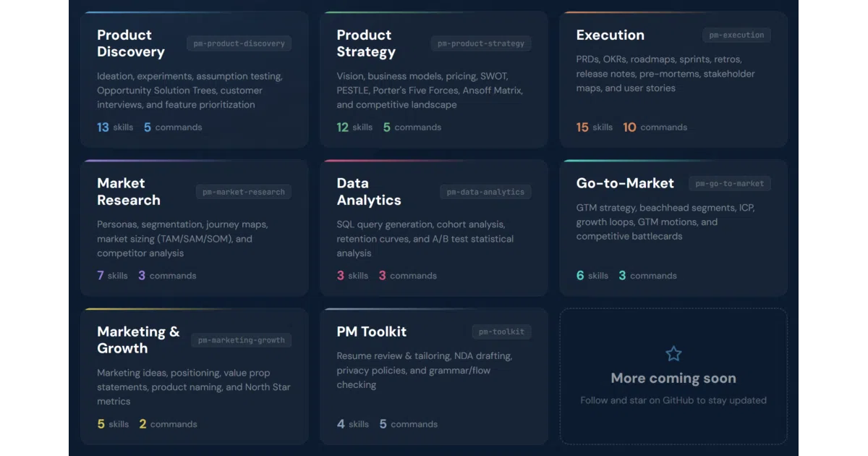The image size is (868, 456).
Task: Open the Execution card heading
Action: (x=610, y=35)
